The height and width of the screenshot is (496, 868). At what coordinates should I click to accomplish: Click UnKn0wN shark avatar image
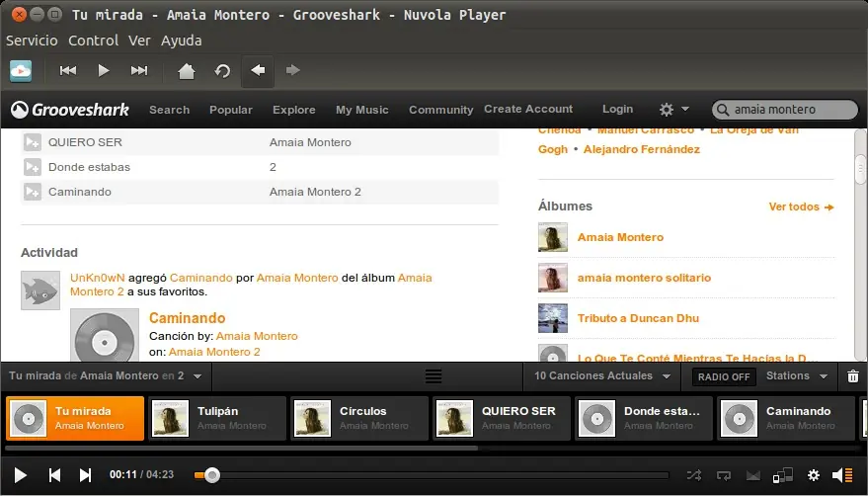coord(40,290)
